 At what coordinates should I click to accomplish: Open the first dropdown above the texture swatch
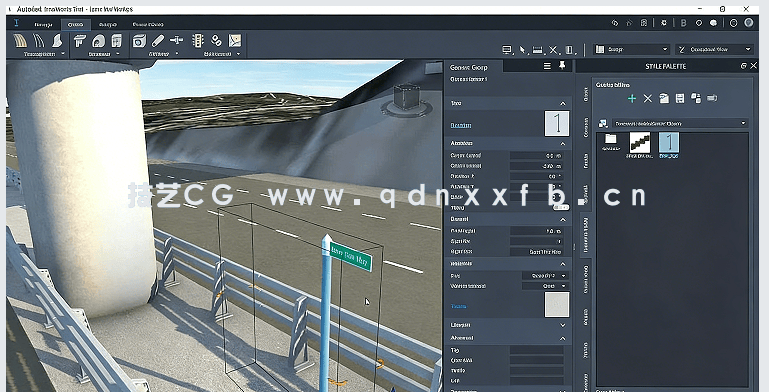[545, 276]
